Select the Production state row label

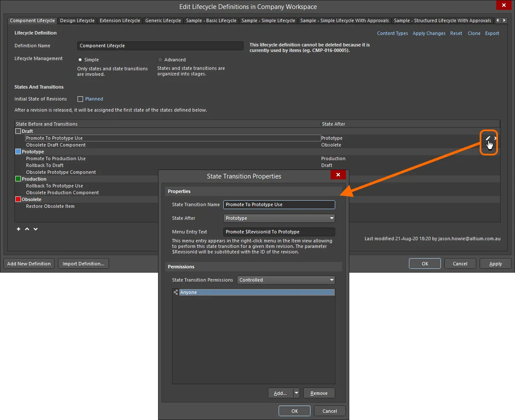[x=34, y=179]
